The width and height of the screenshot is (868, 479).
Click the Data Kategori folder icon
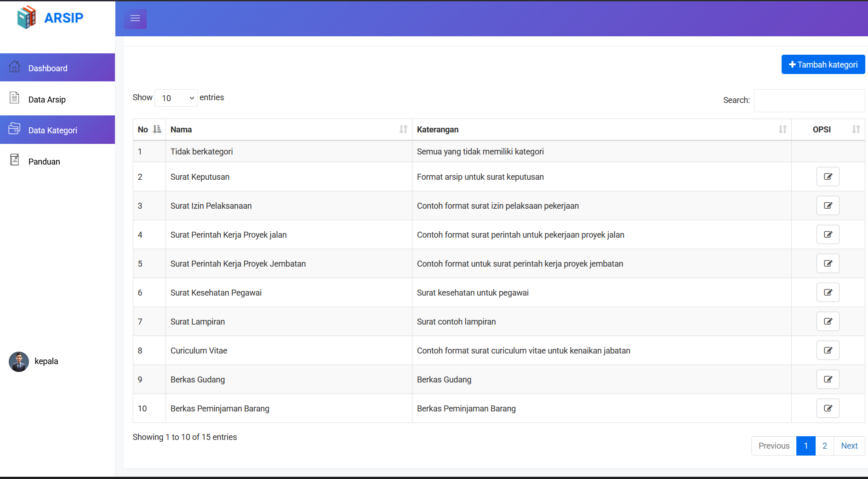pos(14,128)
